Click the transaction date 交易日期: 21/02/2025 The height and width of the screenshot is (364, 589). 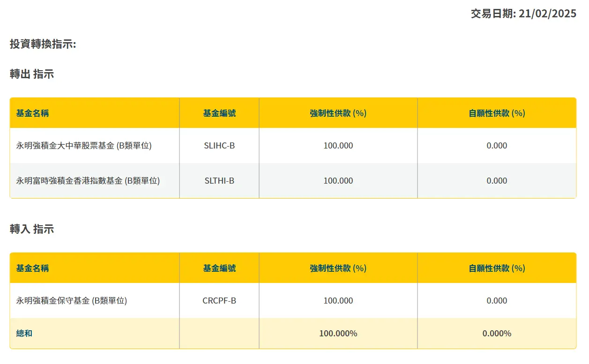[x=523, y=14]
